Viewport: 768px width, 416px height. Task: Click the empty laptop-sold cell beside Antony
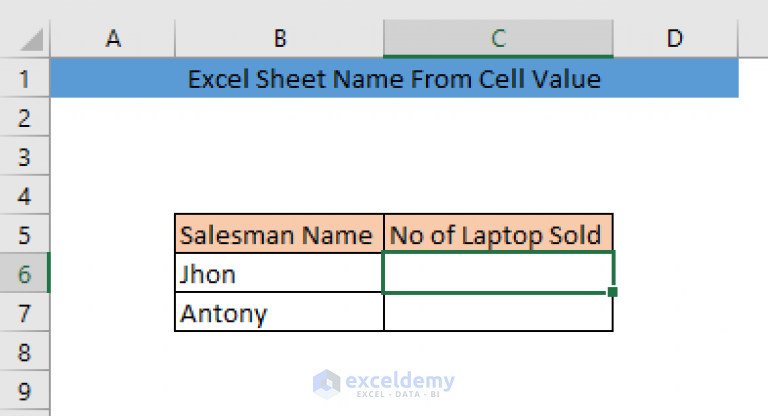(498, 313)
